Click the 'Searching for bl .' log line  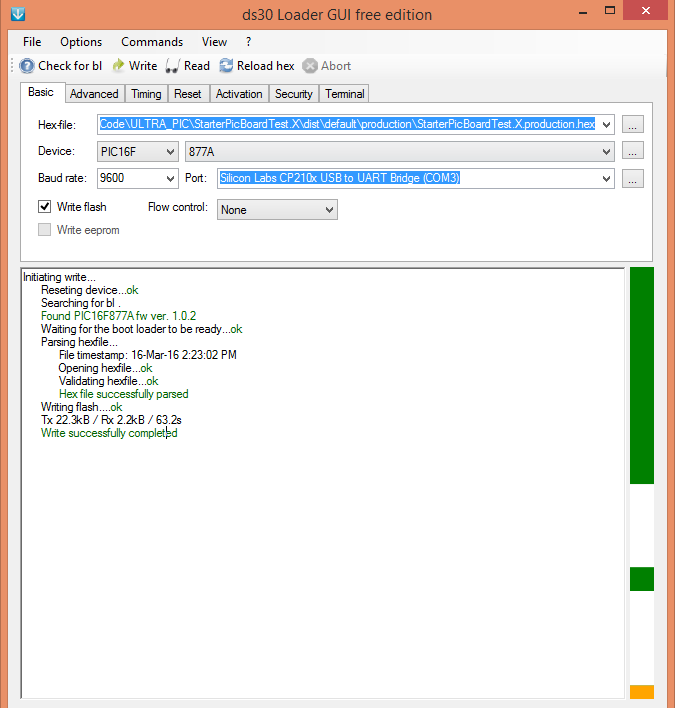coord(81,303)
